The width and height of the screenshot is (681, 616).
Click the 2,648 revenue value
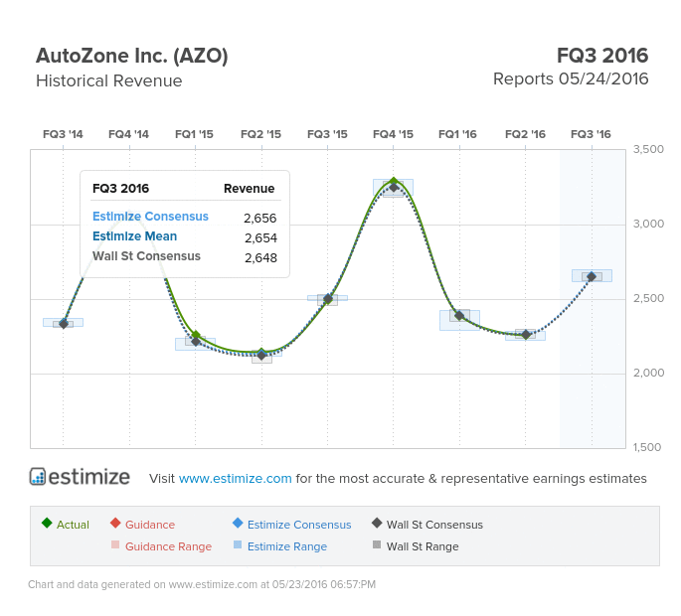coord(260,258)
